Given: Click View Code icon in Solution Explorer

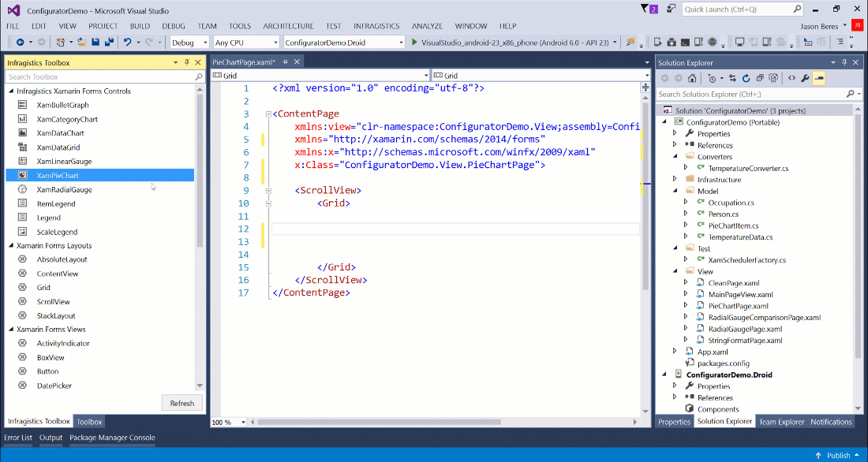Looking at the screenshot, I should pyautogui.click(x=791, y=79).
